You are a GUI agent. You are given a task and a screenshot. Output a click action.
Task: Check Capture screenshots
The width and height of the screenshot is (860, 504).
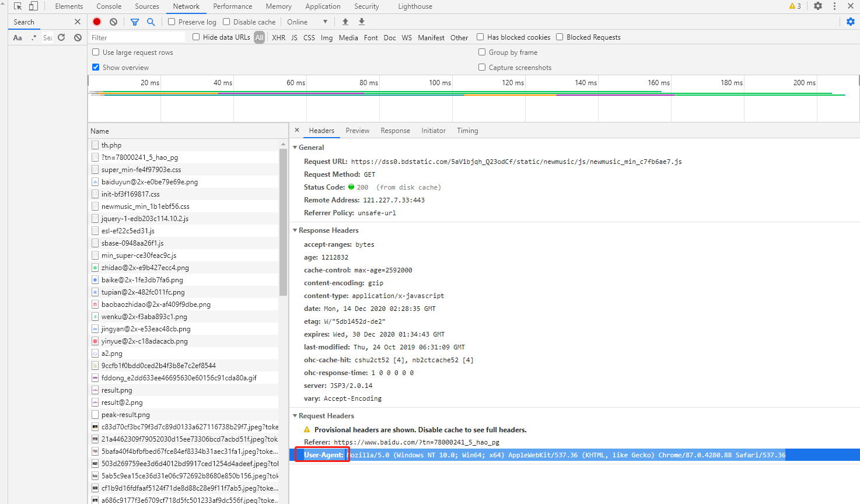tap(482, 66)
